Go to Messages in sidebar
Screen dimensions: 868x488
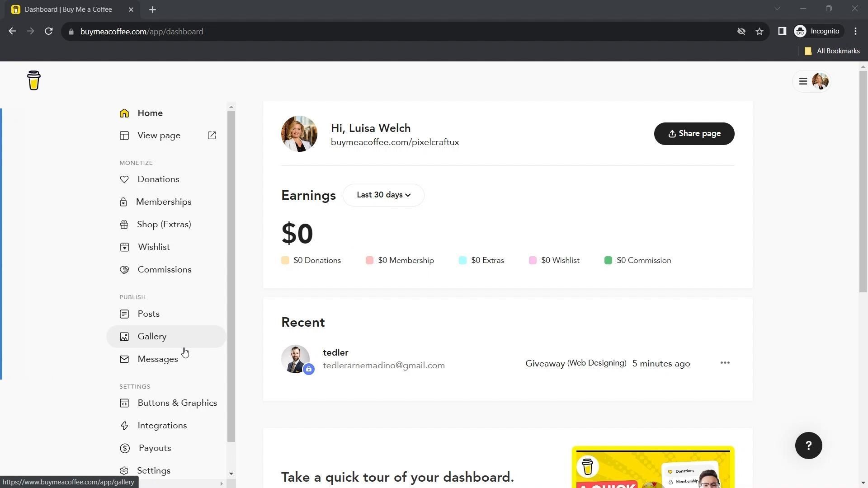(157, 359)
